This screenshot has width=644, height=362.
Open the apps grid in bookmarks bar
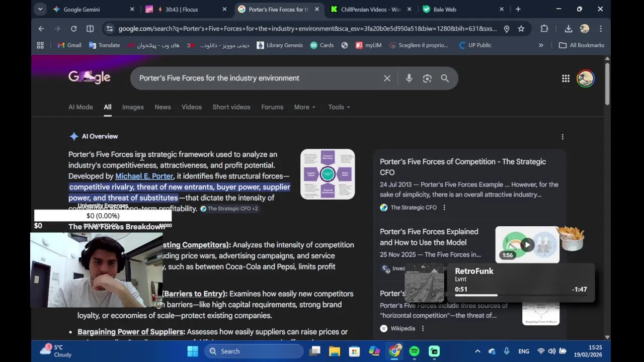point(40,45)
